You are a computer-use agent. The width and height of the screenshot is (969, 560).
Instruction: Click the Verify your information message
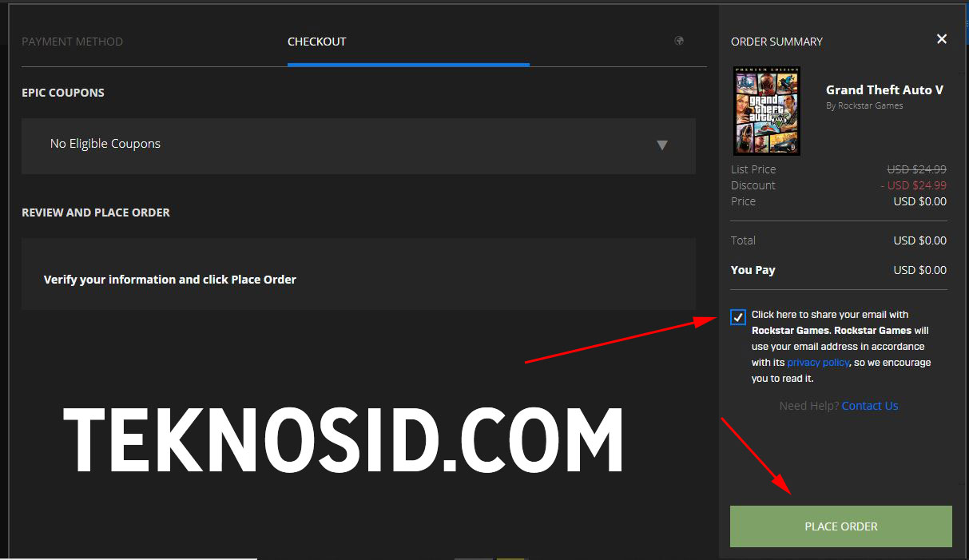[x=170, y=280]
